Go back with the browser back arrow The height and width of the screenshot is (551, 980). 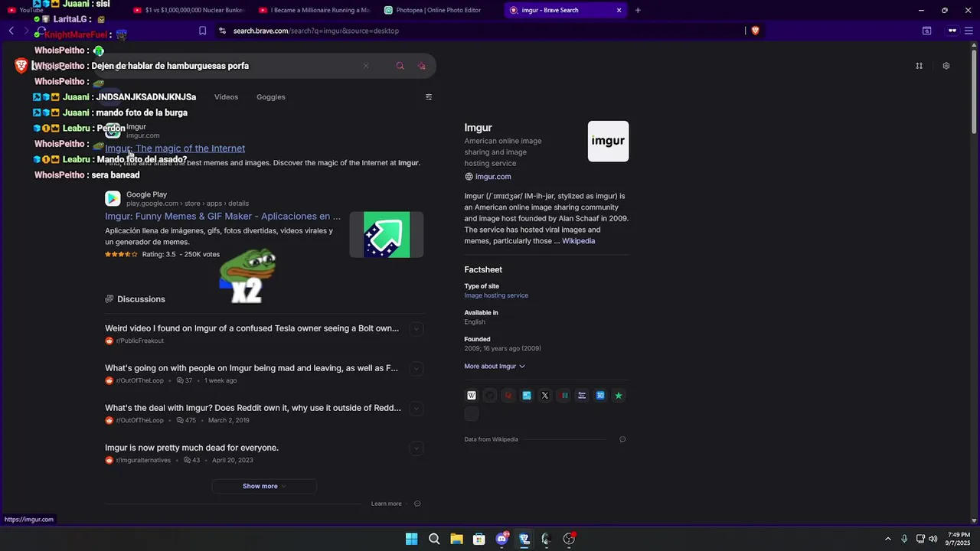(11, 31)
